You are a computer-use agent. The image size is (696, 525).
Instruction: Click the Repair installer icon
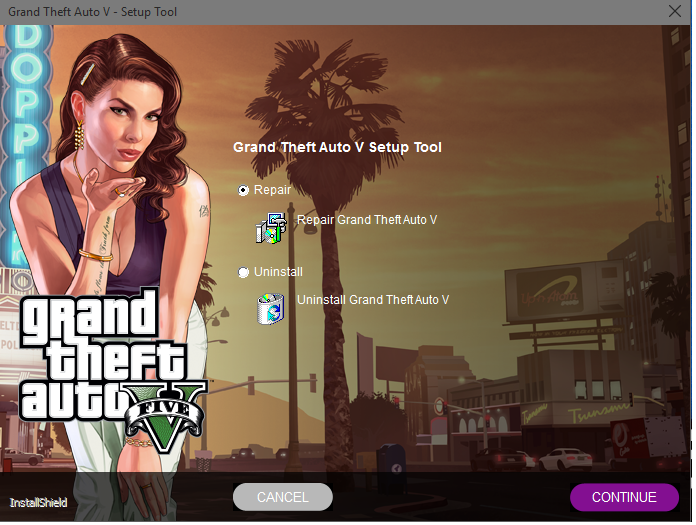(x=271, y=229)
